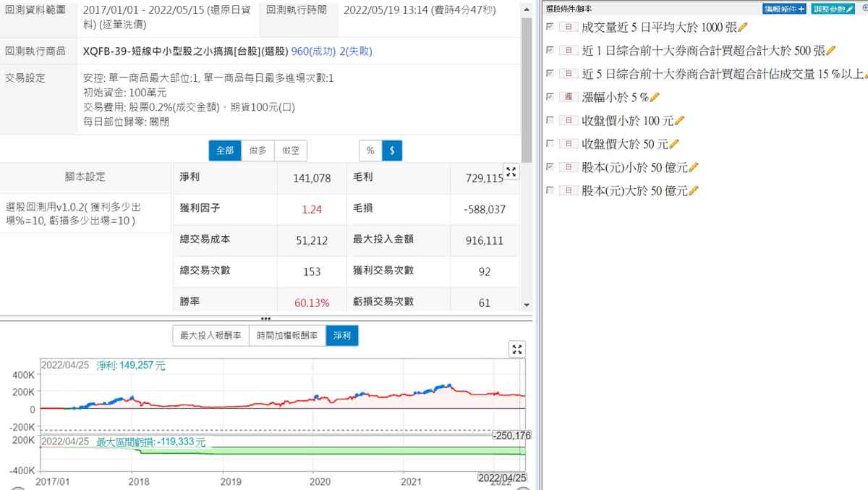868x490 pixels.
Task: Select the 時間加權報酬率 chart tab
Action: point(288,336)
